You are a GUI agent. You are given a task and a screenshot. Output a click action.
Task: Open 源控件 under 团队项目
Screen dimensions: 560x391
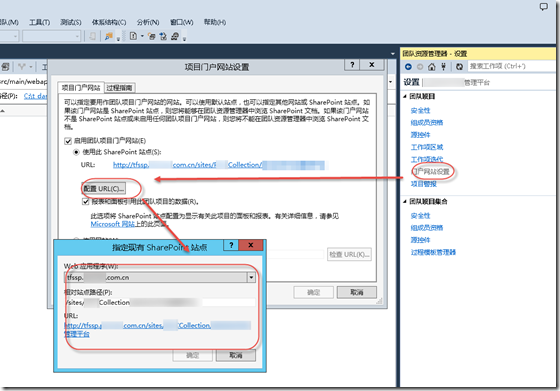(420, 135)
